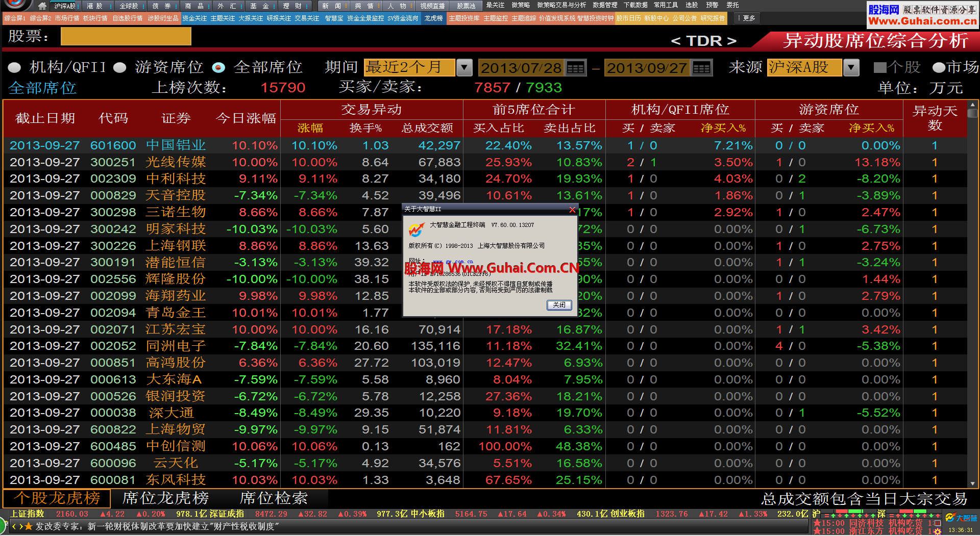
Task: Click 选股 menu item
Action: tap(692, 5)
